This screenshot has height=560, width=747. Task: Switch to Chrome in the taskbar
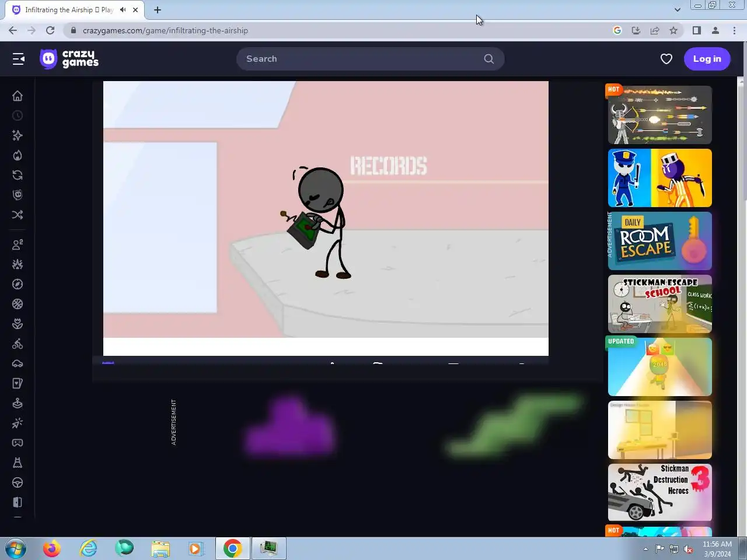coord(232,548)
